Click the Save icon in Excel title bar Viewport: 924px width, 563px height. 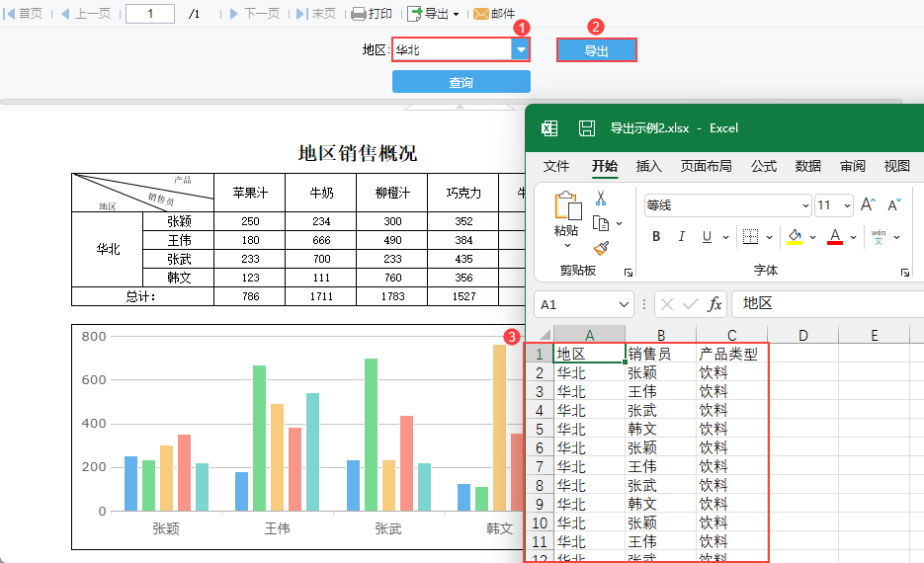tap(586, 127)
